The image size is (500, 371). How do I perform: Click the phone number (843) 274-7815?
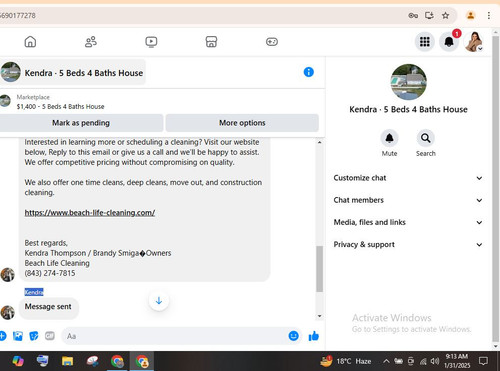pyautogui.click(x=50, y=273)
